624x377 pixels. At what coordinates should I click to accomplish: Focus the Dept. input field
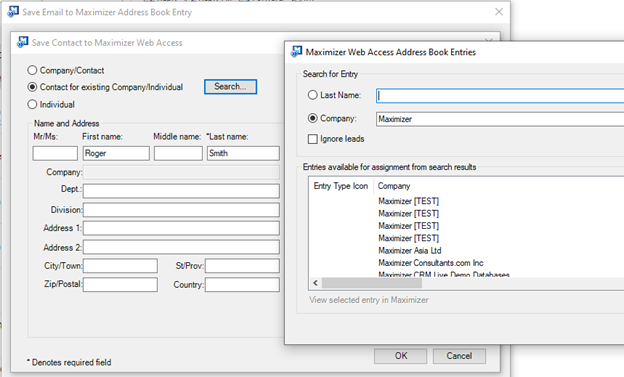181,191
